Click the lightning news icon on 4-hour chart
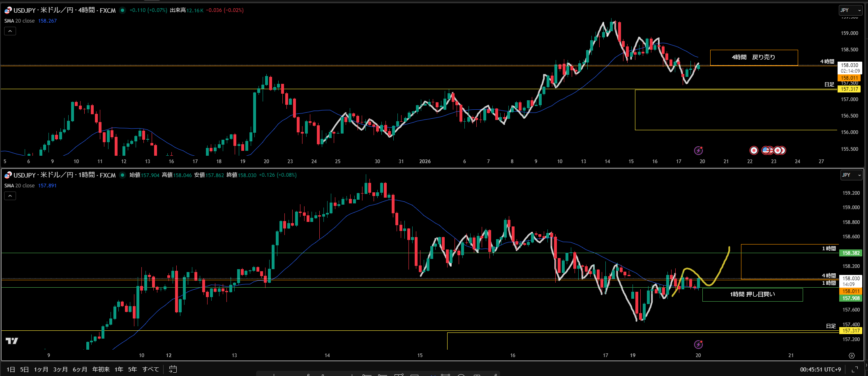868x376 pixels. pos(698,150)
